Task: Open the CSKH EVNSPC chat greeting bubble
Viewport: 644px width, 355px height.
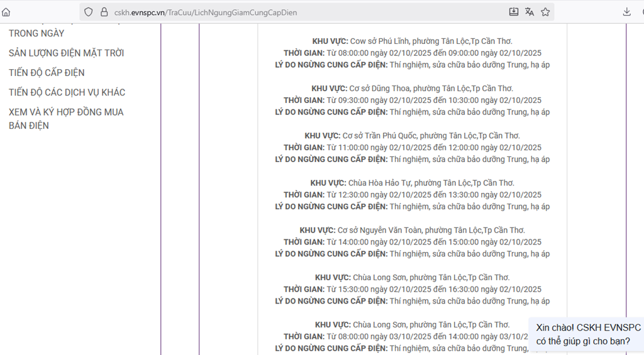Action: coord(587,334)
